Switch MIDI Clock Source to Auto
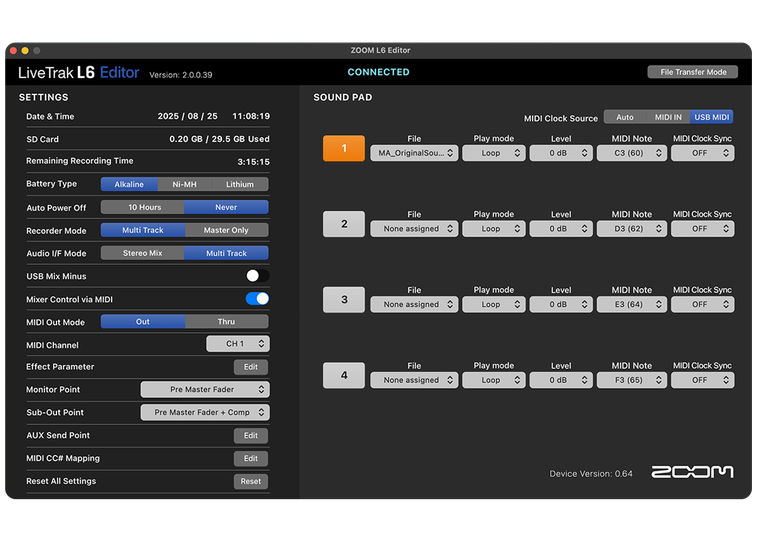This screenshot has height=541, width=757. (624, 117)
